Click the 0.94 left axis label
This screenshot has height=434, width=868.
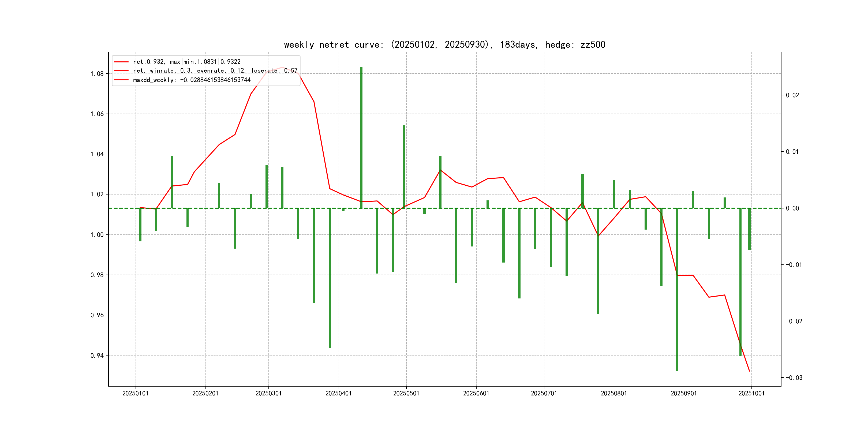97,356
